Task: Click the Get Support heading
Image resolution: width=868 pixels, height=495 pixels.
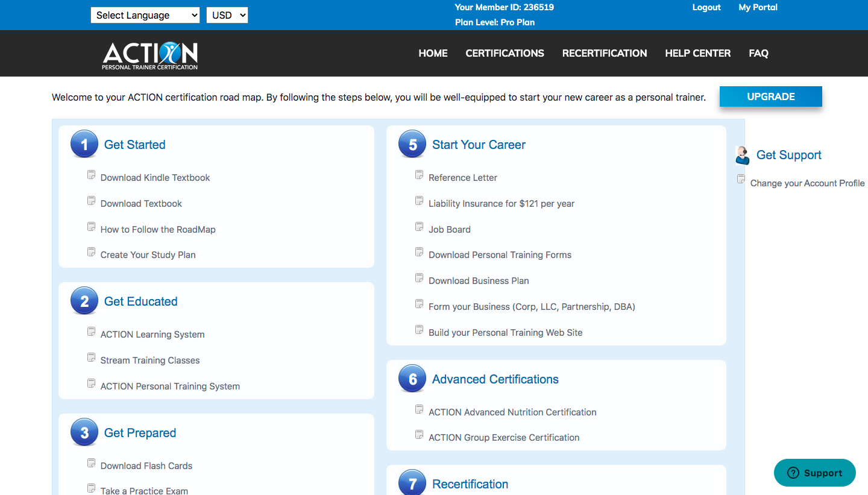Action: (x=788, y=155)
